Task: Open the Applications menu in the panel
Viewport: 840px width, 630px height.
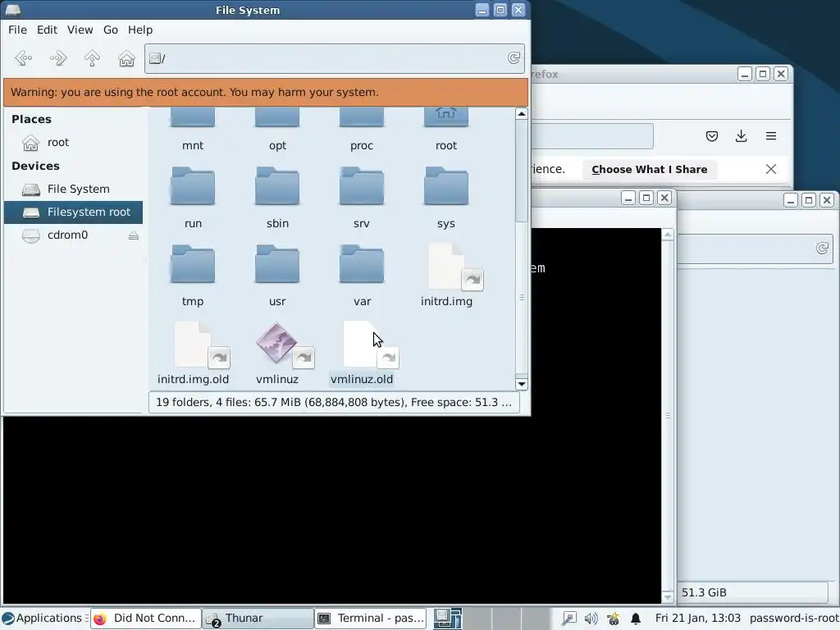Action: click(x=44, y=619)
